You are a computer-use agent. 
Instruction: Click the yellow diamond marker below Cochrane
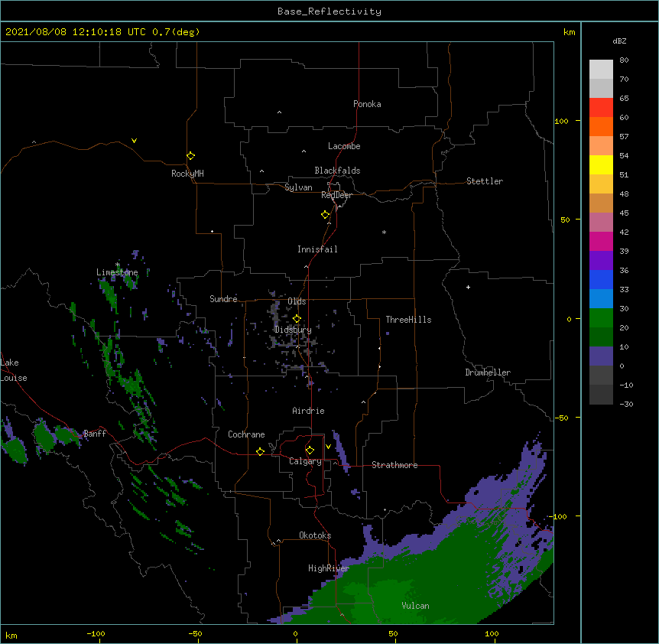(260, 451)
